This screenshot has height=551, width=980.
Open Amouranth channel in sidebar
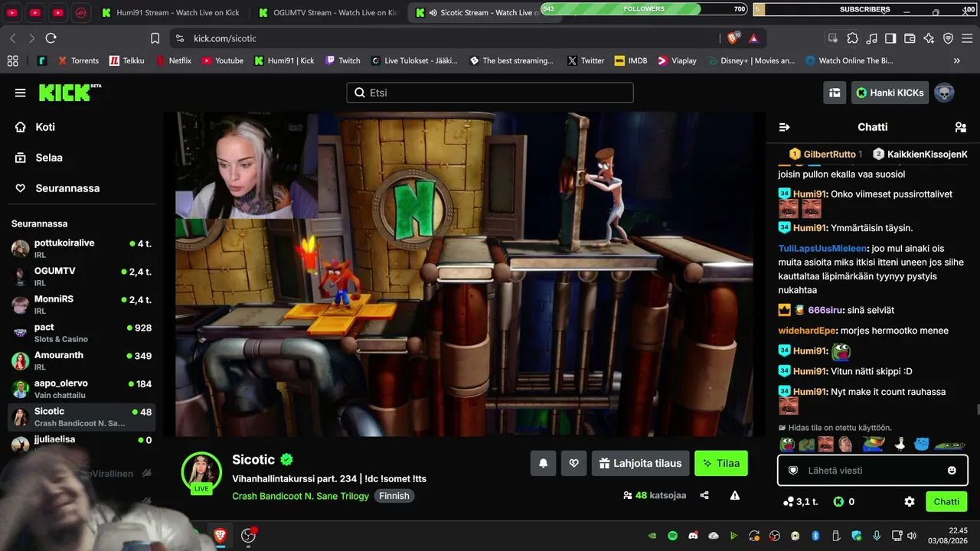pos(81,360)
